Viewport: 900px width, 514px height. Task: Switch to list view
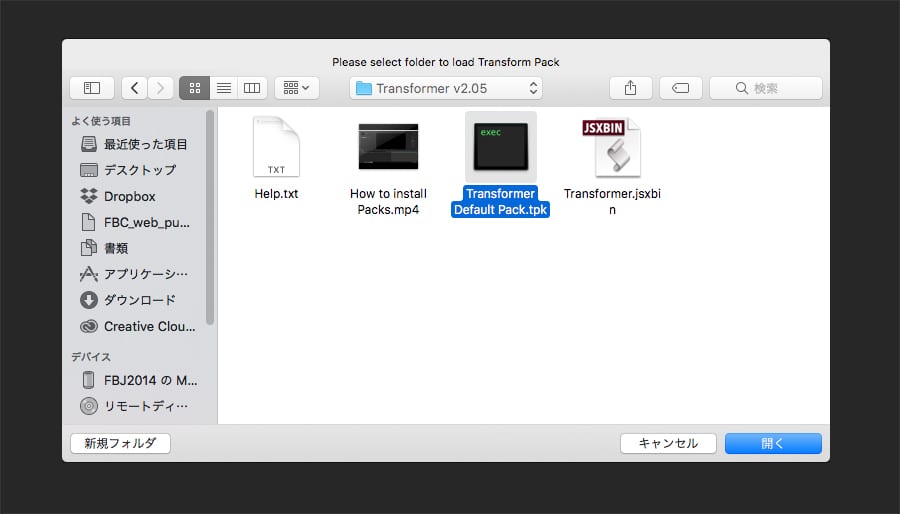click(x=223, y=88)
